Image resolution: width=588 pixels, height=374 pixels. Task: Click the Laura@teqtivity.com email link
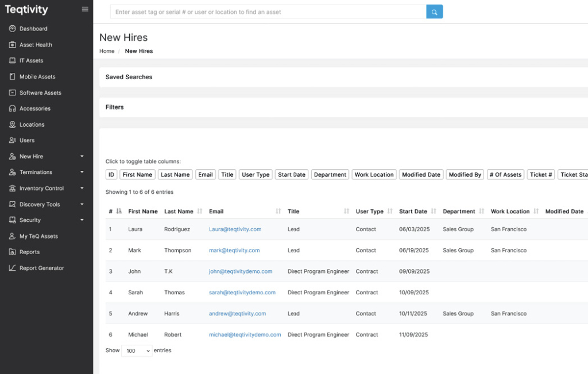pyautogui.click(x=235, y=229)
